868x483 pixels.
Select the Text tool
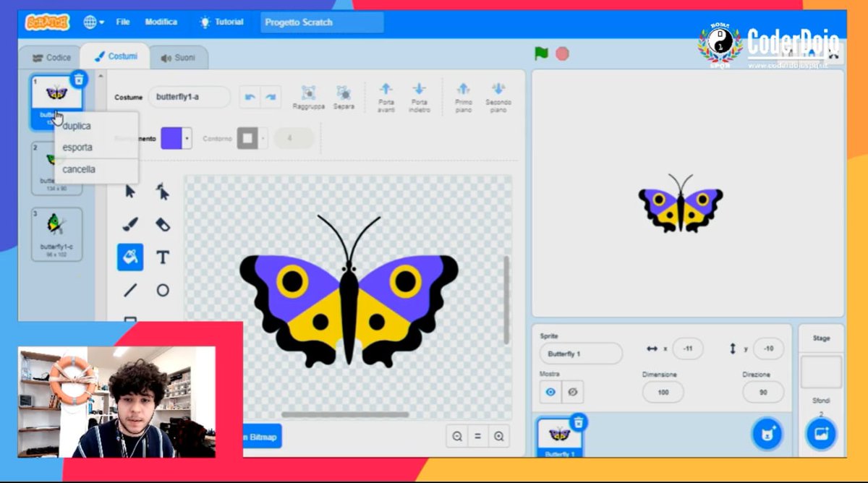[163, 257]
